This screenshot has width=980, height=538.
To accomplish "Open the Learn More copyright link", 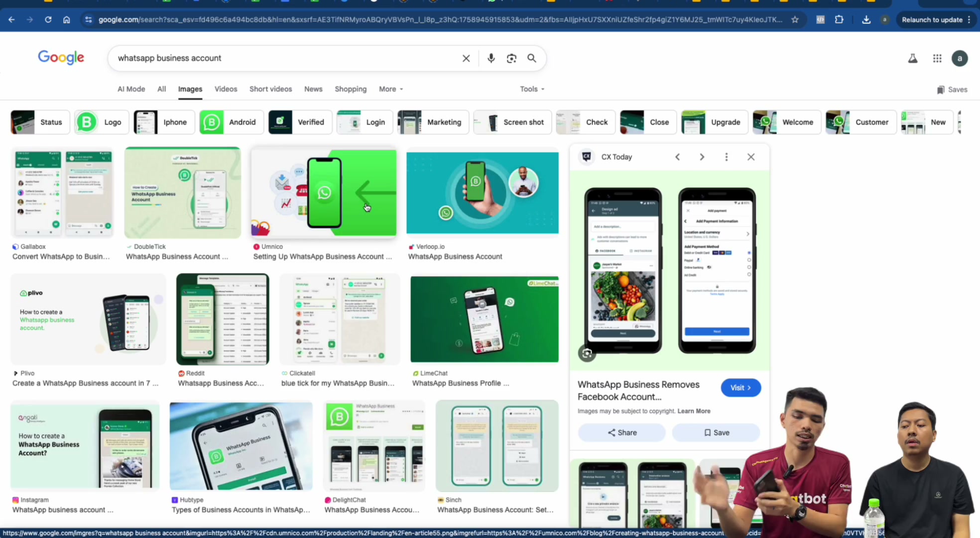I will (694, 411).
